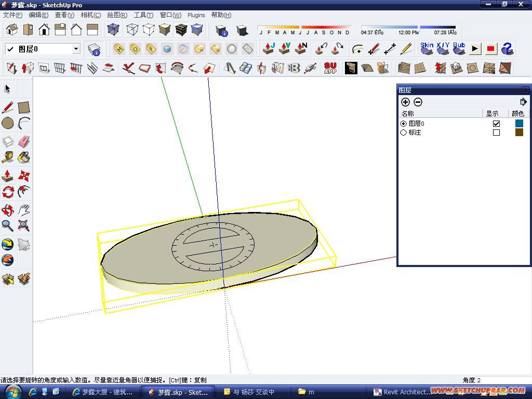Select Shaded with Textures style
This screenshot has width=532, height=399.
click(x=181, y=30)
